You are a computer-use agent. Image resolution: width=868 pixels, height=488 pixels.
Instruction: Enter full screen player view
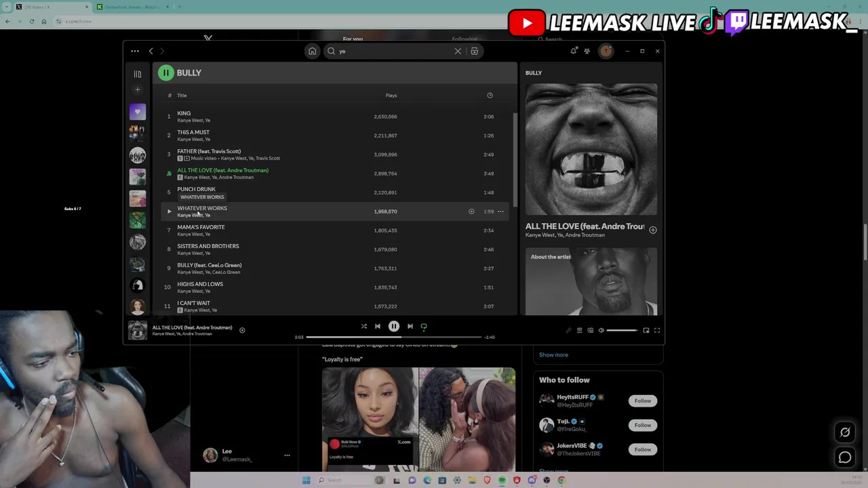[657, 331]
